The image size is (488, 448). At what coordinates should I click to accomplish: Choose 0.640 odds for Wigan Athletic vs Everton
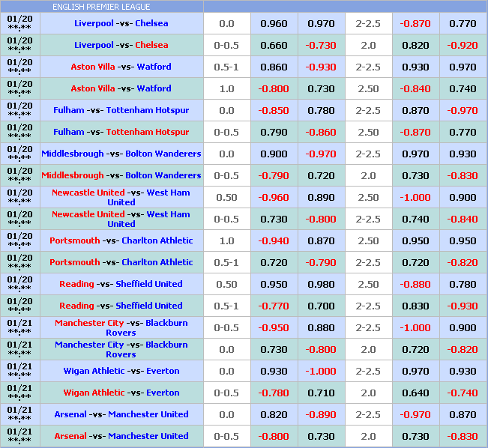(415, 393)
